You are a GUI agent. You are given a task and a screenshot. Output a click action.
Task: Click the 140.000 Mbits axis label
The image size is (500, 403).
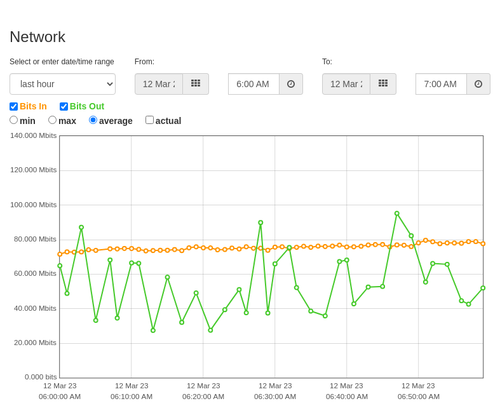coord(33,135)
